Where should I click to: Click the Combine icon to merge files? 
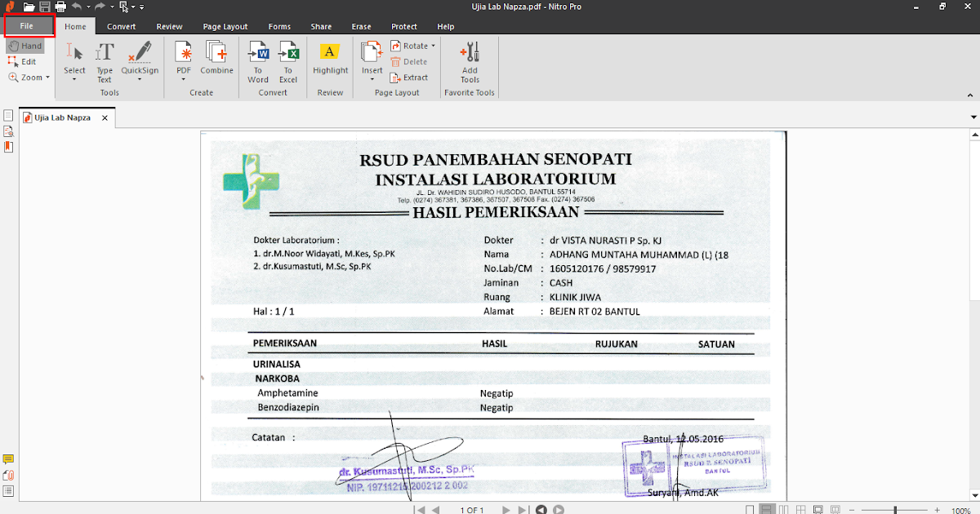[216, 59]
